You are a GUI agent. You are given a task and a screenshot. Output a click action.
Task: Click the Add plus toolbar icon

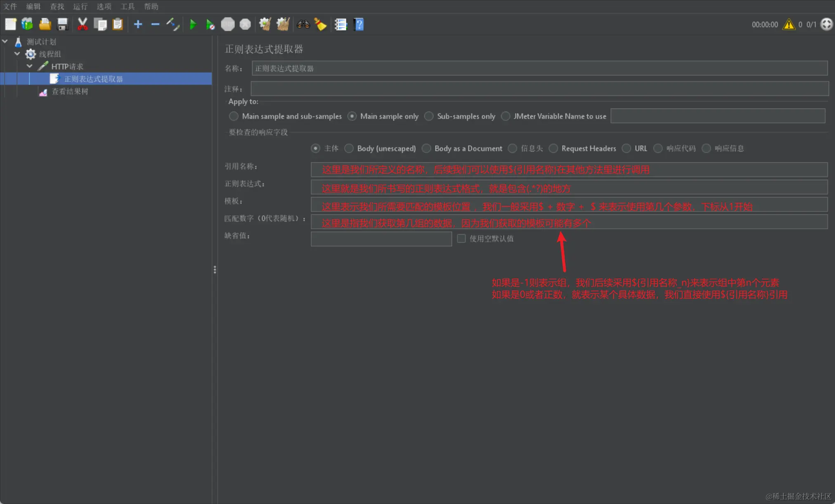138,24
